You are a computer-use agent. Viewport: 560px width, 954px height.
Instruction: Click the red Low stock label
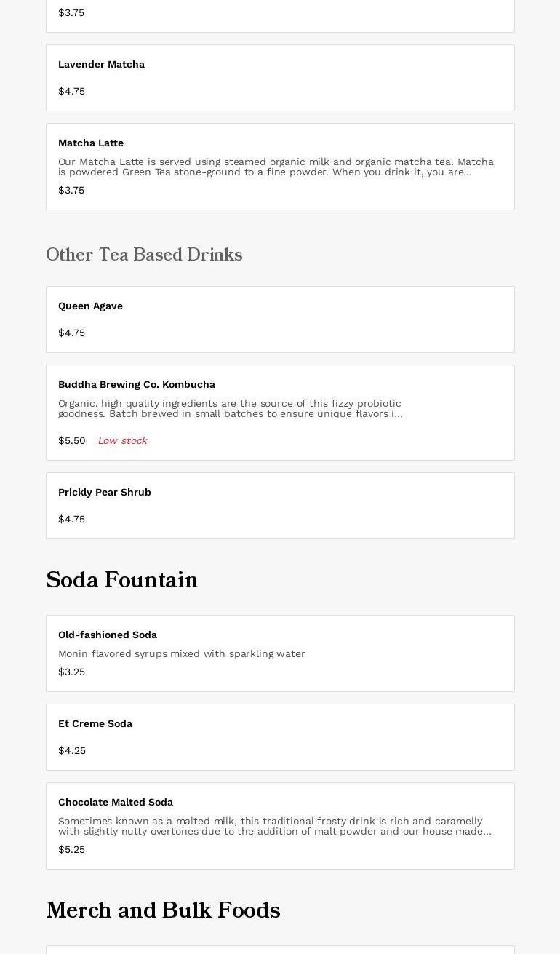tap(122, 441)
